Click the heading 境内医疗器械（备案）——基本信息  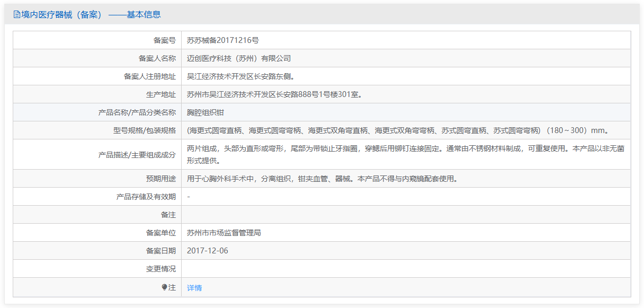(91, 15)
